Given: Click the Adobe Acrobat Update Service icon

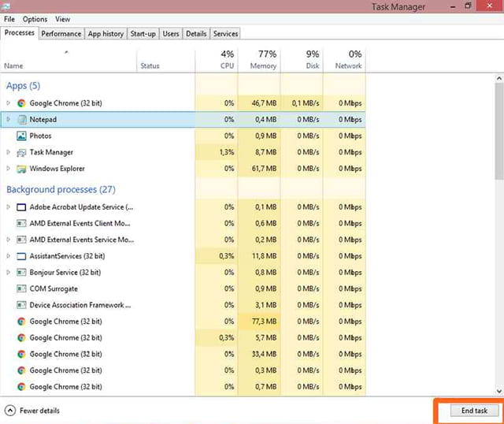Looking at the screenshot, I should [x=21, y=207].
